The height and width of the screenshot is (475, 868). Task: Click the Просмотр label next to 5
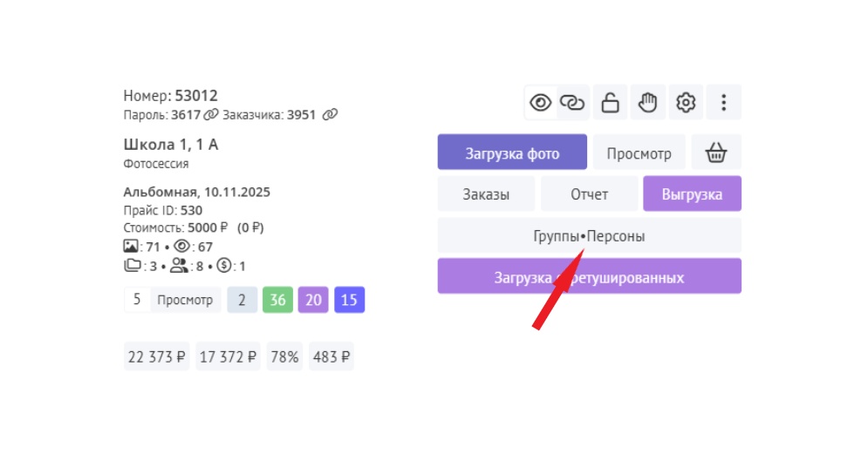[x=185, y=300]
